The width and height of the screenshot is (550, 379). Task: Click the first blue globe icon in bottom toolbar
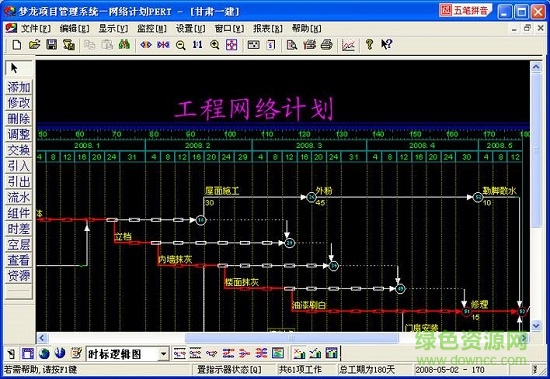coord(45,353)
